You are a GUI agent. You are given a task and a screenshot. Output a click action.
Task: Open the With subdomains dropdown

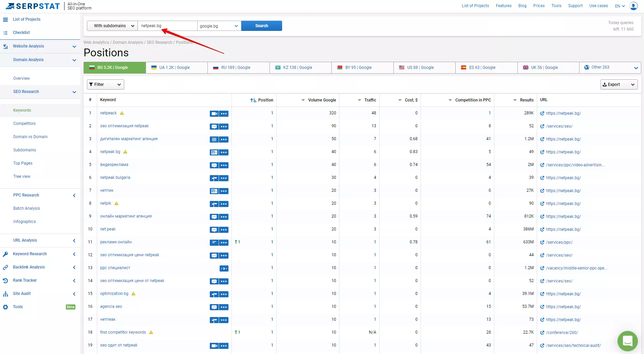point(112,26)
